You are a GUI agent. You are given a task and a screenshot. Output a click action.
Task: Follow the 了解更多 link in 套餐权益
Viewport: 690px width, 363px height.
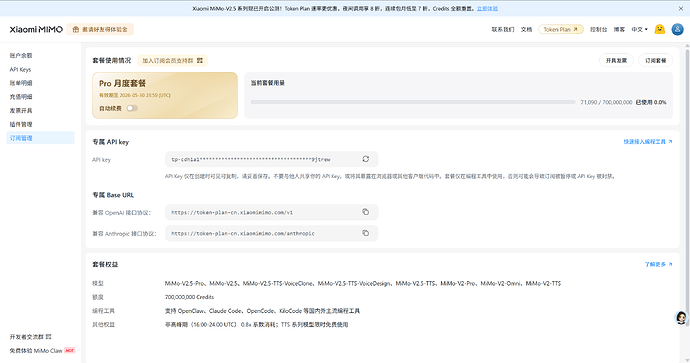pyautogui.click(x=658, y=264)
